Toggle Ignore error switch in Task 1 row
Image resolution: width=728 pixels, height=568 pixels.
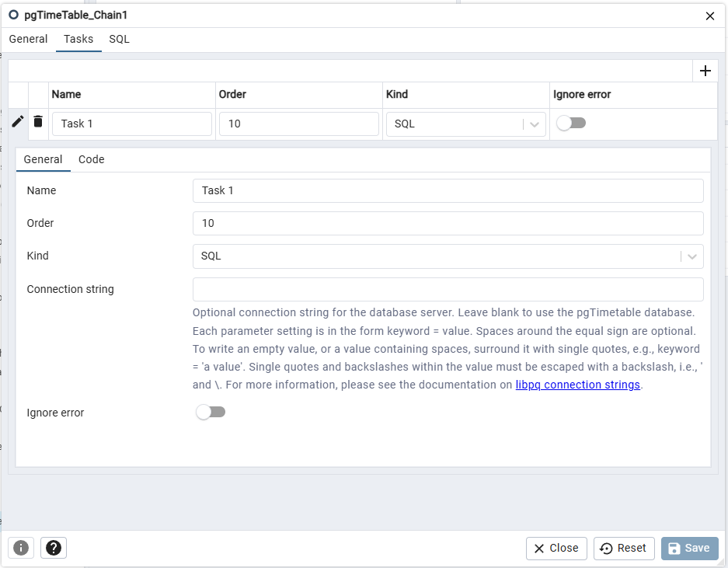(571, 123)
